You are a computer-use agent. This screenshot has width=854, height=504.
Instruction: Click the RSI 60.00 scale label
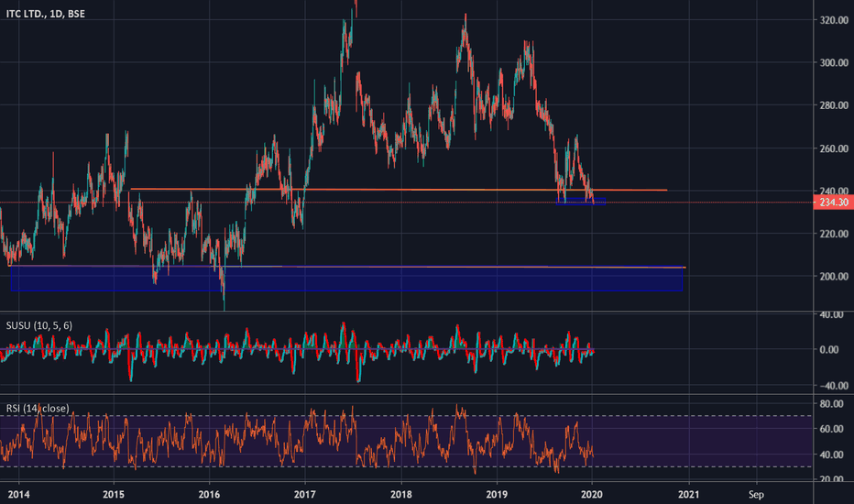pyautogui.click(x=832, y=430)
